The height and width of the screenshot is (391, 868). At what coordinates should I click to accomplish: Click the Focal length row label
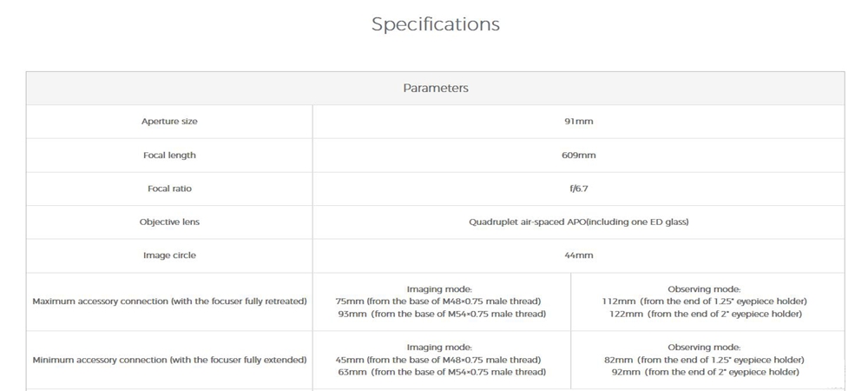(169, 156)
